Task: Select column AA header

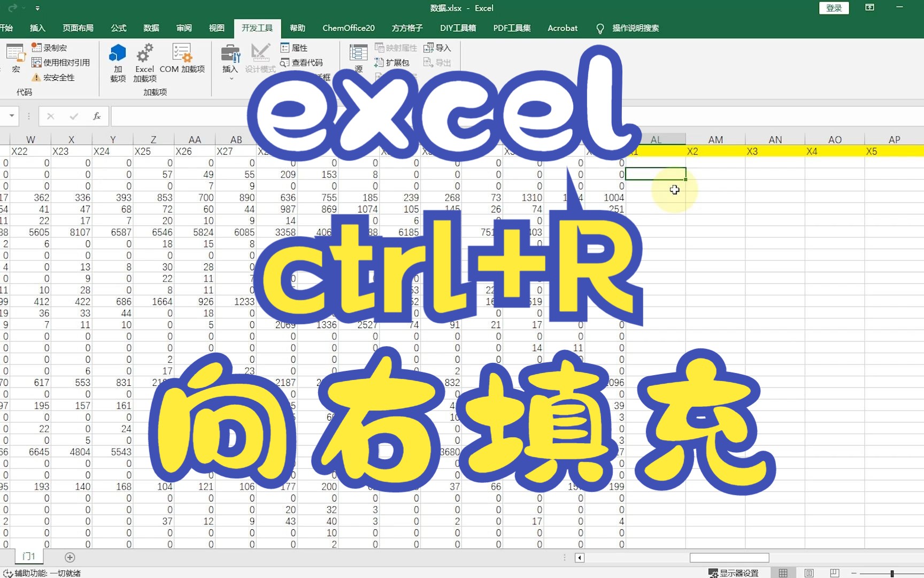Action: click(x=195, y=139)
